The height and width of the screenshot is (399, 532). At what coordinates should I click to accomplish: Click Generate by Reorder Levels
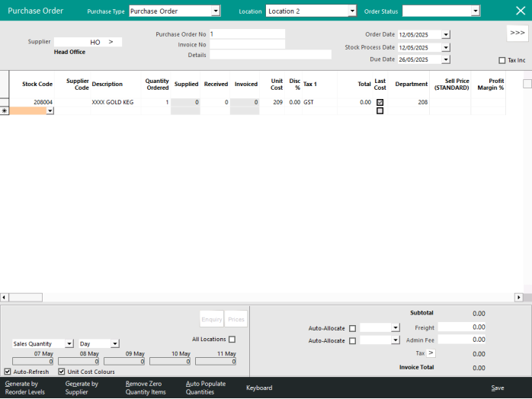click(24, 388)
